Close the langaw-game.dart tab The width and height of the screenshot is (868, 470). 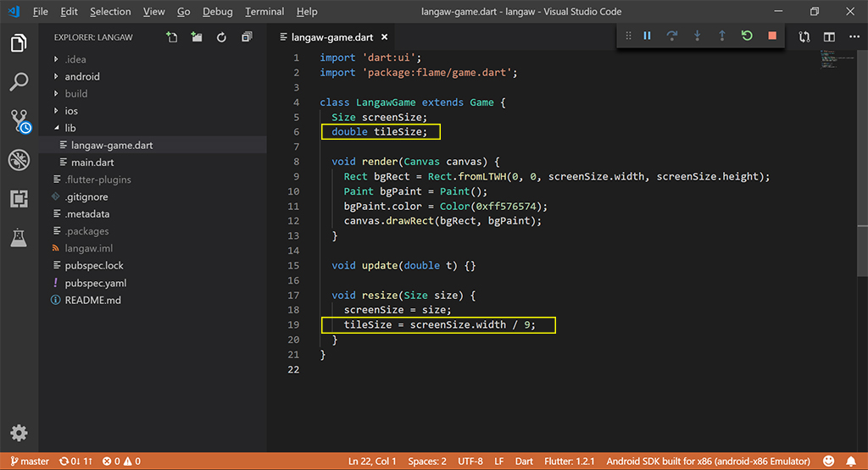pos(386,37)
